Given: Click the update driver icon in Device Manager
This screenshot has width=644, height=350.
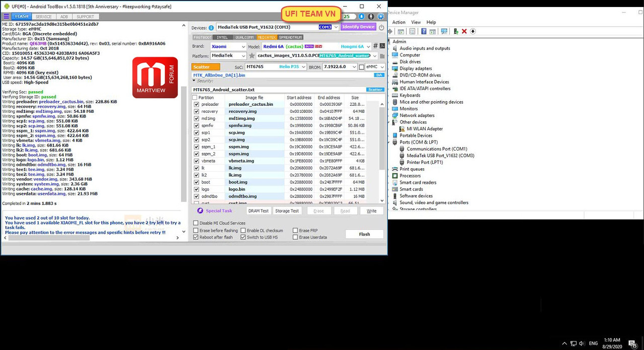Looking at the screenshot, I should click(x=455, y=31).
